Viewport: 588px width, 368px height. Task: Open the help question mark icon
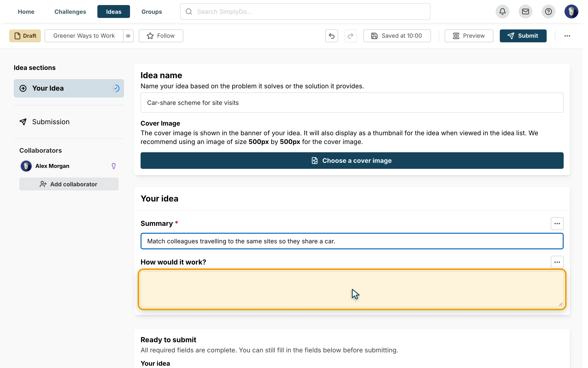click(x=548, y=11)
